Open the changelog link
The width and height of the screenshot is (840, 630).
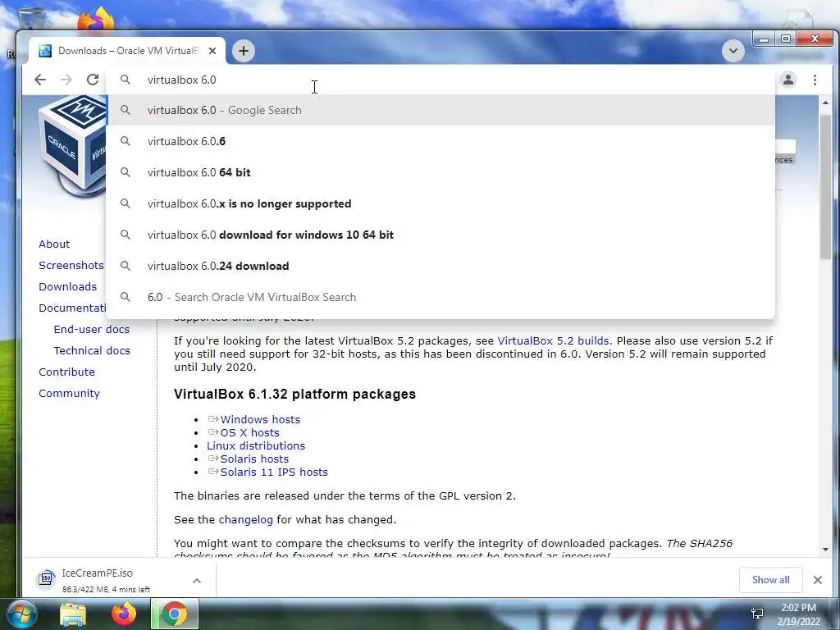pyautogui.click(x=245, y=519)
